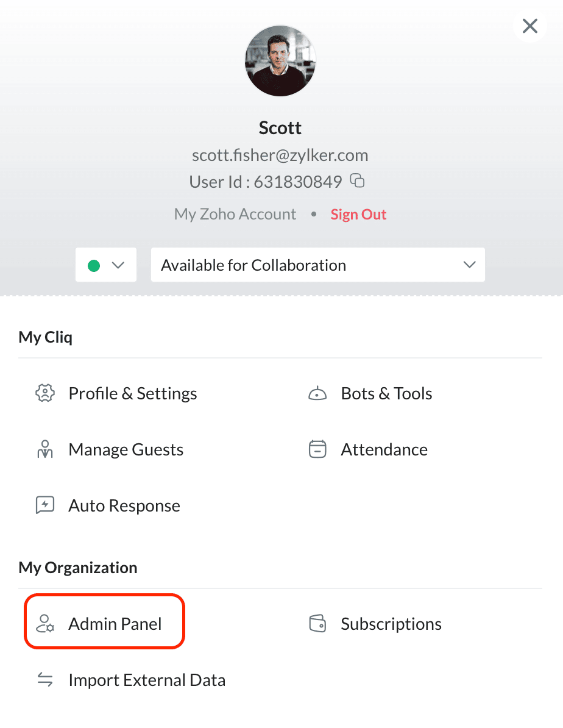Click the Manage Guests person icon
The image size is (563, 728).
pyautogui.click(x=46, y=449)
